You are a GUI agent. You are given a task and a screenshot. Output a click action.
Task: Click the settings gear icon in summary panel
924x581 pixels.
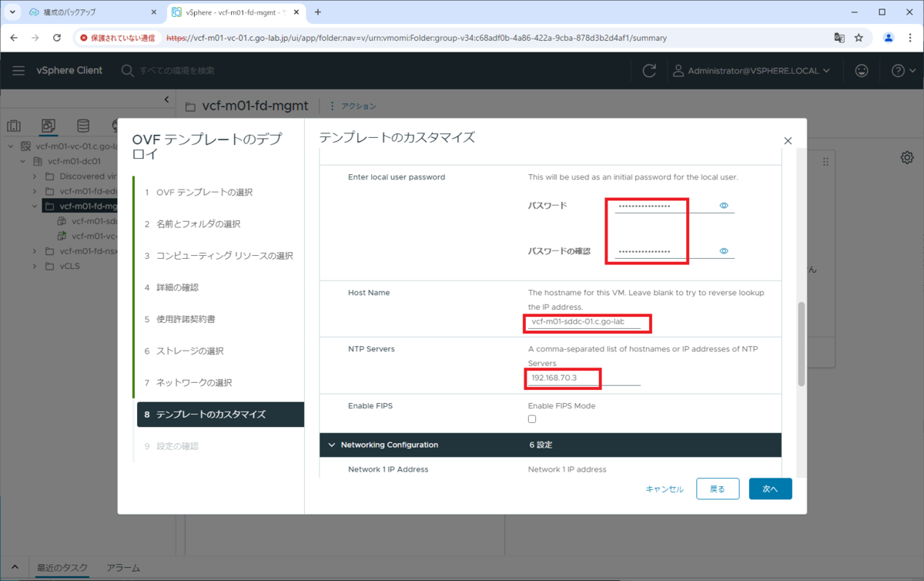[x=907, y=157]
